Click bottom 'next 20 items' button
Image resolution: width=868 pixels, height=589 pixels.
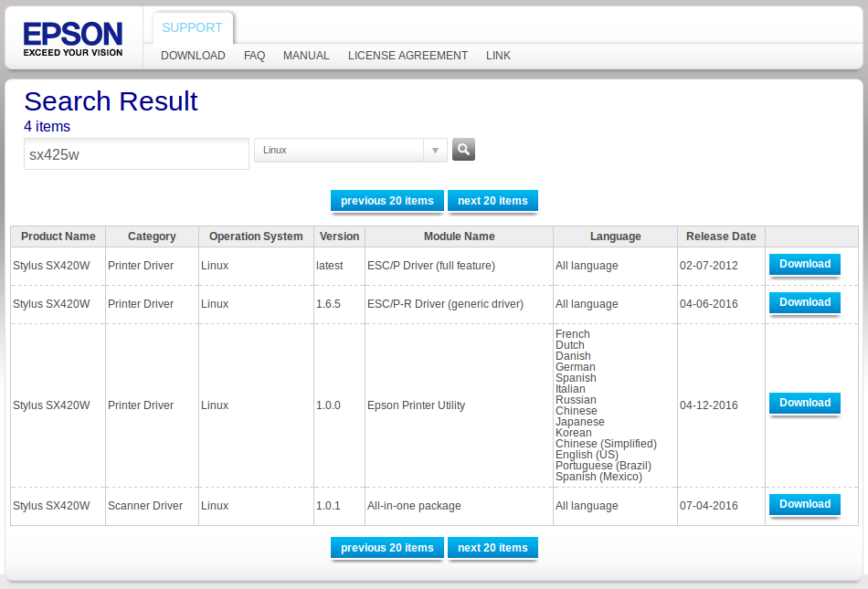click(x=492, y=548)
